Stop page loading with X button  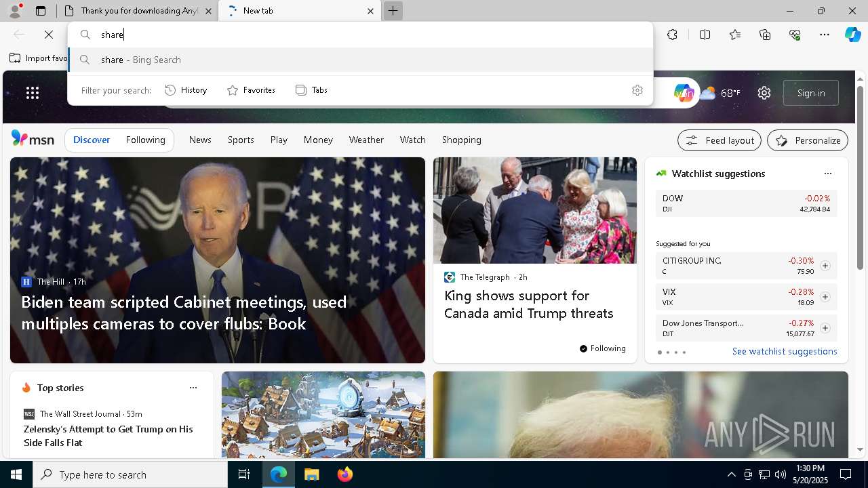[x=49, y=35]
